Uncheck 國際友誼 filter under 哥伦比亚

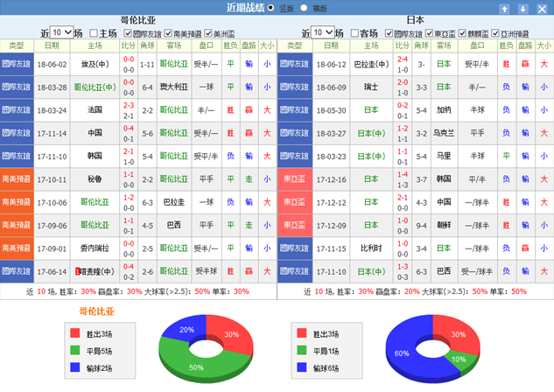tap(128, 33)
